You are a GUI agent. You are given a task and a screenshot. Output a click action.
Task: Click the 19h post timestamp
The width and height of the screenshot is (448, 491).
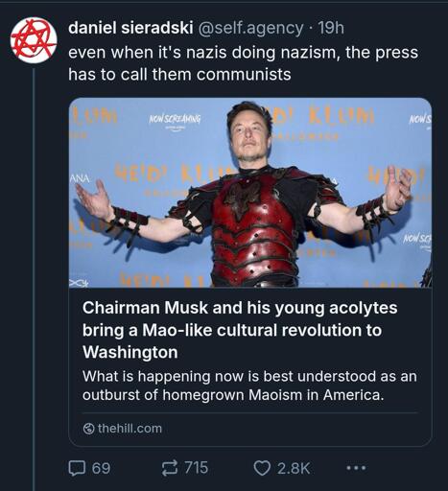331,28
